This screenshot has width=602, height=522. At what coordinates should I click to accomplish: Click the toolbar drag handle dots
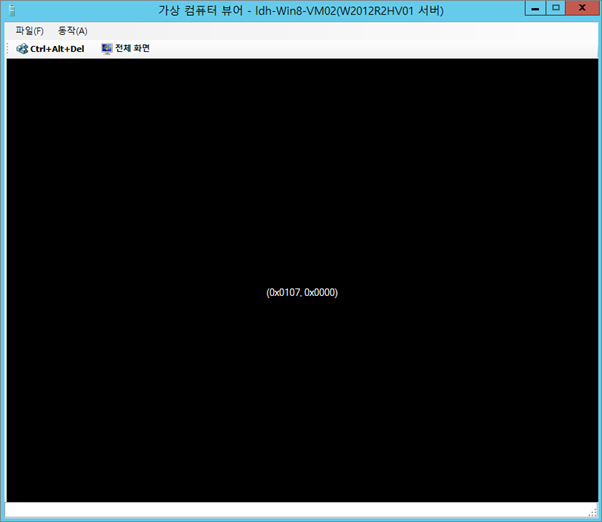pos(8,49)
